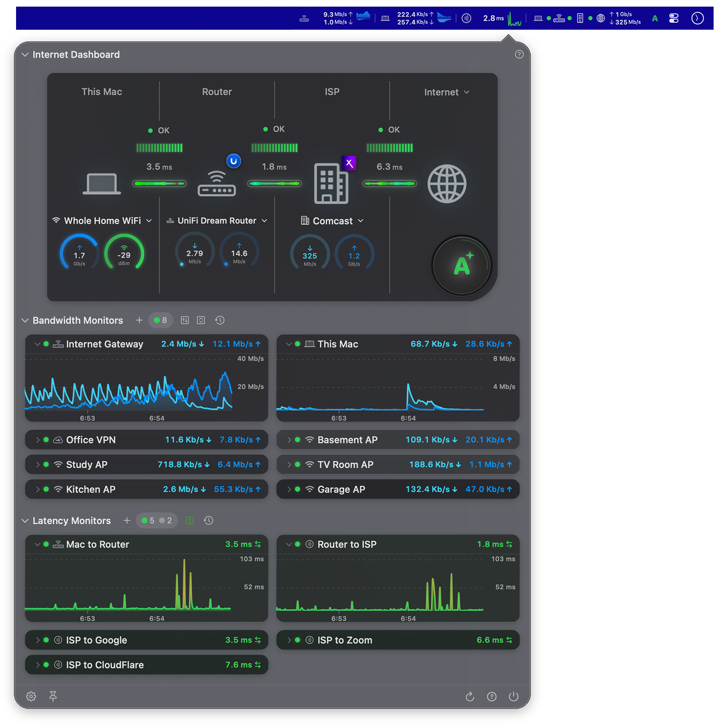Add a new latency monitor with the plus

tap(127, 521)
